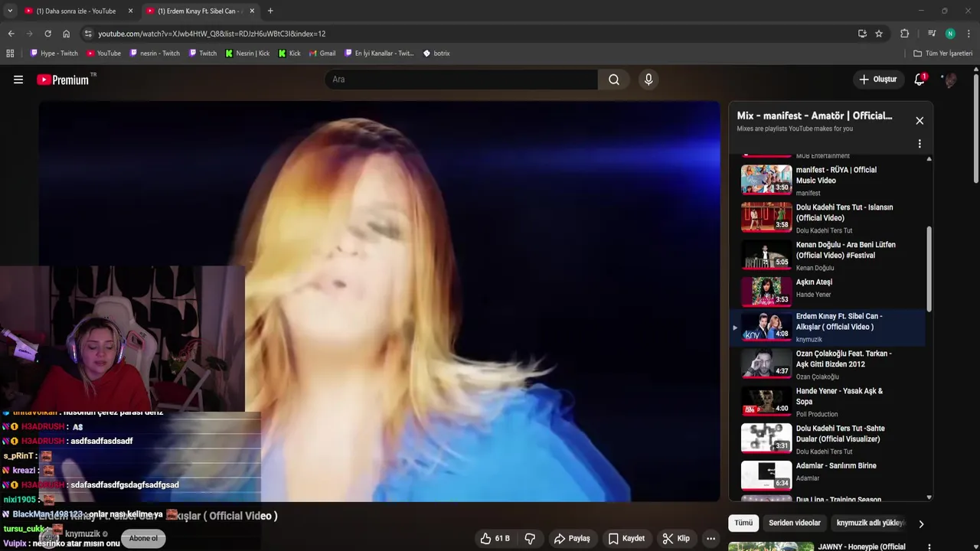980x551 pixels.
Task: Play 'Aşkın Ateşi' by Hande Yener
Action: (x=828, y=293)
